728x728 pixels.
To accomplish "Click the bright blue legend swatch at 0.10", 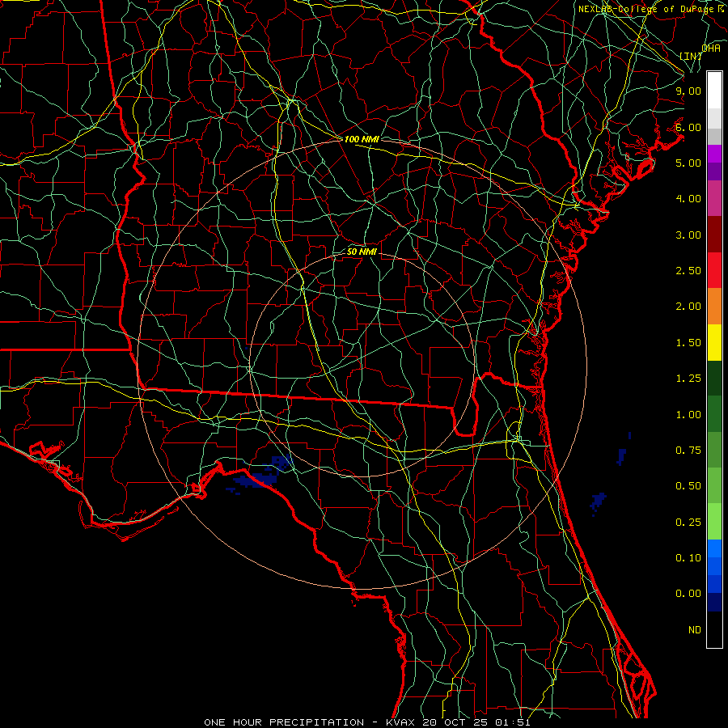I will tap(714, 548).
